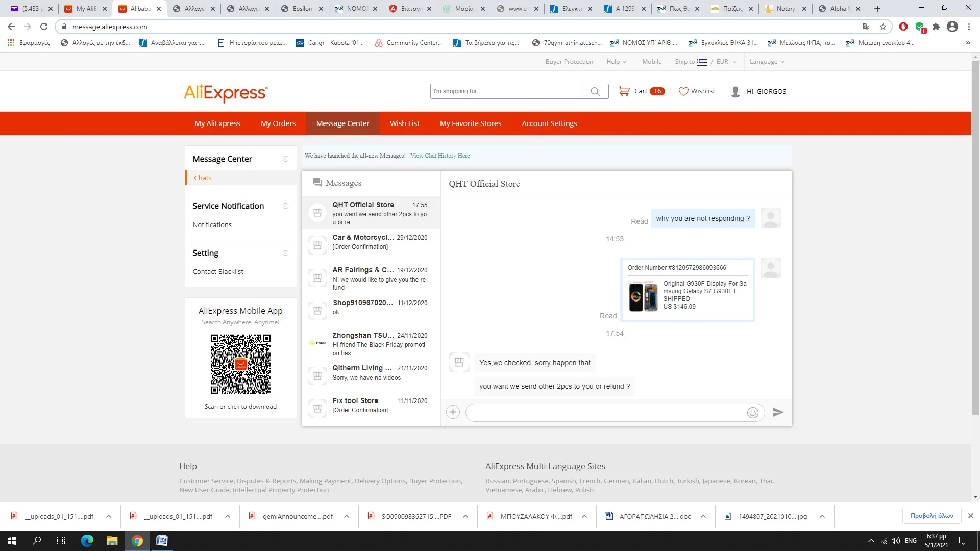Collapse the Message Center section
Image resolution: width=980 pixels, height=551 pixels.
click(285, 159)
